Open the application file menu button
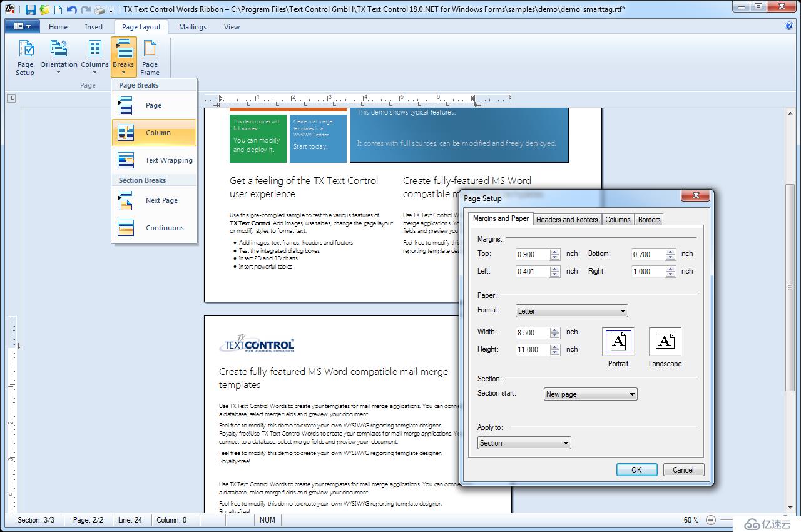801x532 pixels. click(x=23, y=26)
